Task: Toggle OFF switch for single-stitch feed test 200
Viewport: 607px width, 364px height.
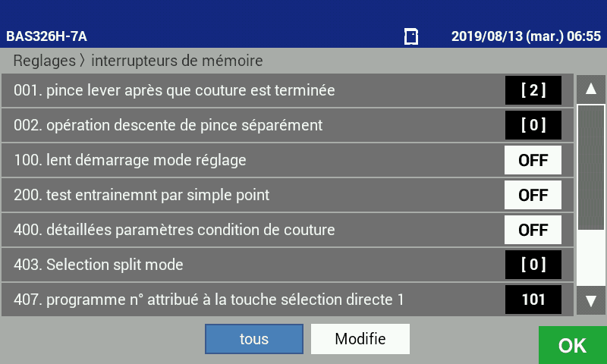Action: 533,195
